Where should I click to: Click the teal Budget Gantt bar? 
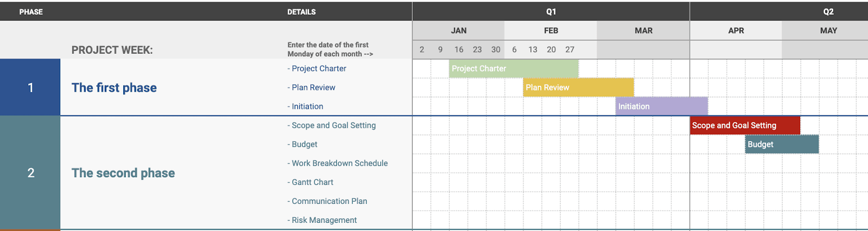pos(782,144)
